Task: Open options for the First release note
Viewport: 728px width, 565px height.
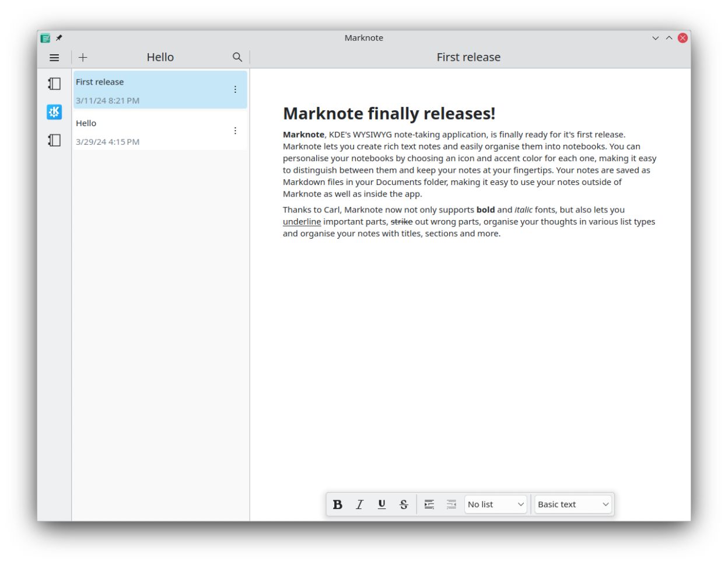Action: pos(236,89)
